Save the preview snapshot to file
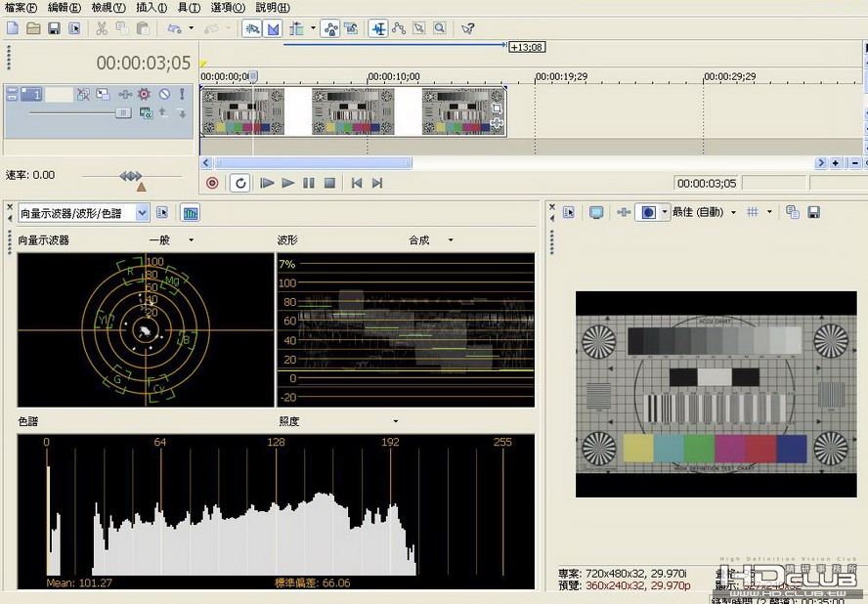This screenshot has width=868, height=604. (813, 213)
